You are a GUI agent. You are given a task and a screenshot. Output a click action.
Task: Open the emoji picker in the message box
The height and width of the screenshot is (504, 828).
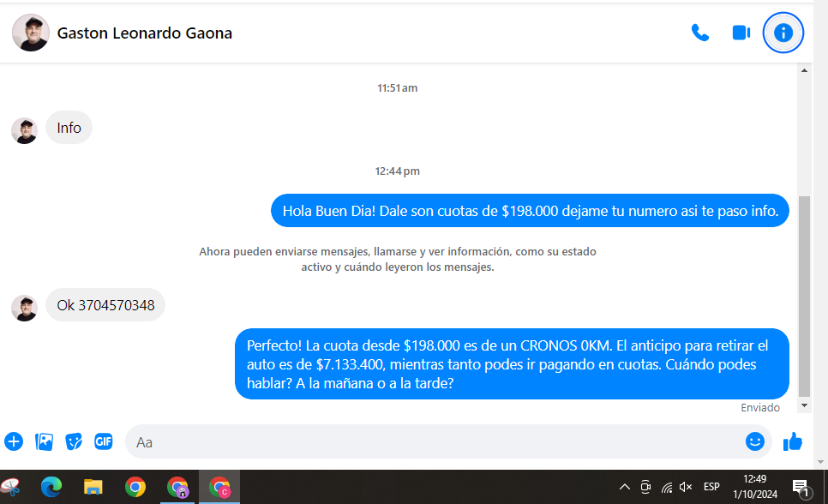754,441
